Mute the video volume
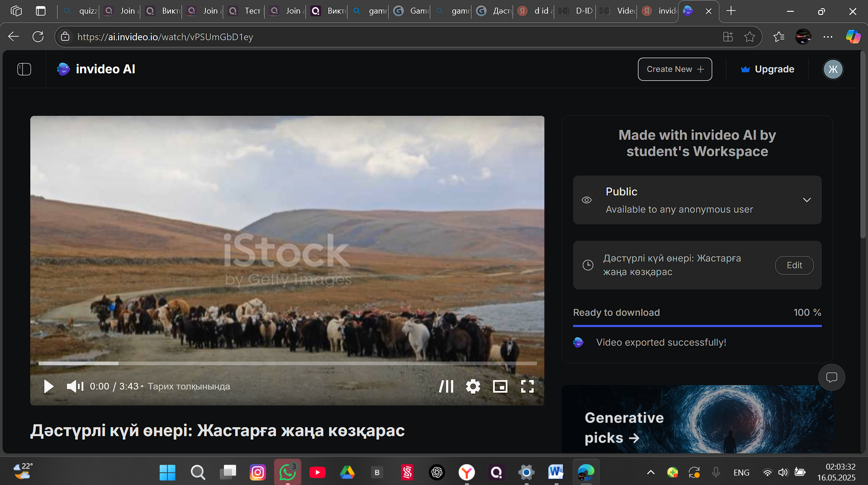The image size is (868, 485). coord(75,386)
